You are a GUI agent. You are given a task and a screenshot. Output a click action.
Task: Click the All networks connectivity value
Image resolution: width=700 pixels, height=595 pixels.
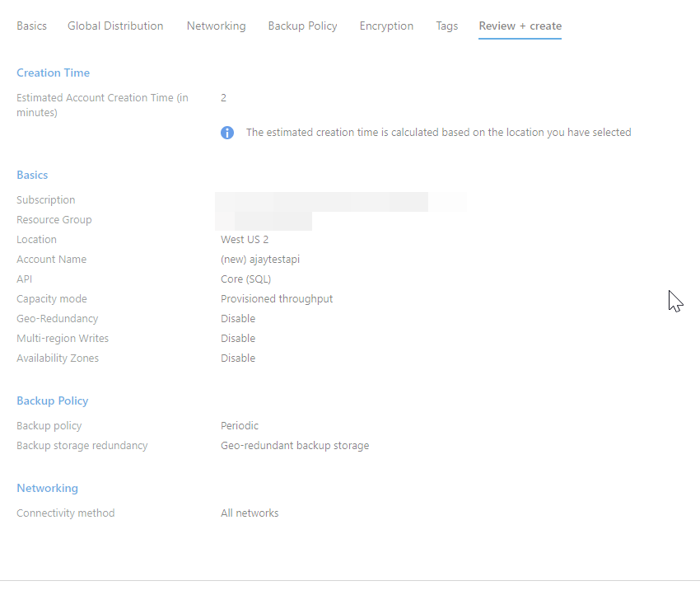click(250, 513)
